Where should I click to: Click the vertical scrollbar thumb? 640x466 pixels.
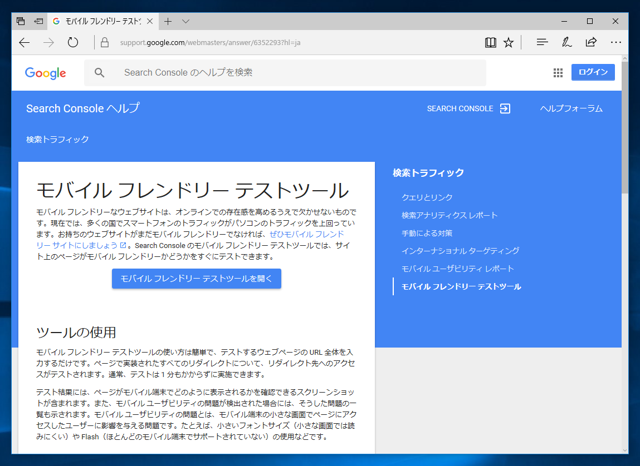625,127
